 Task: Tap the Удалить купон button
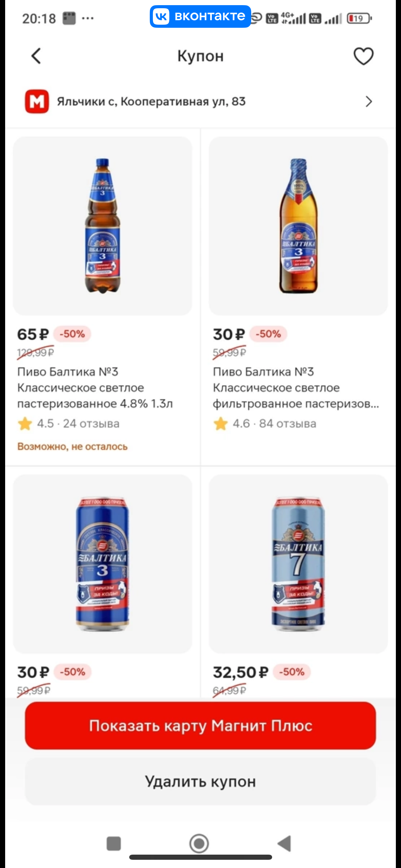(200, 782)
